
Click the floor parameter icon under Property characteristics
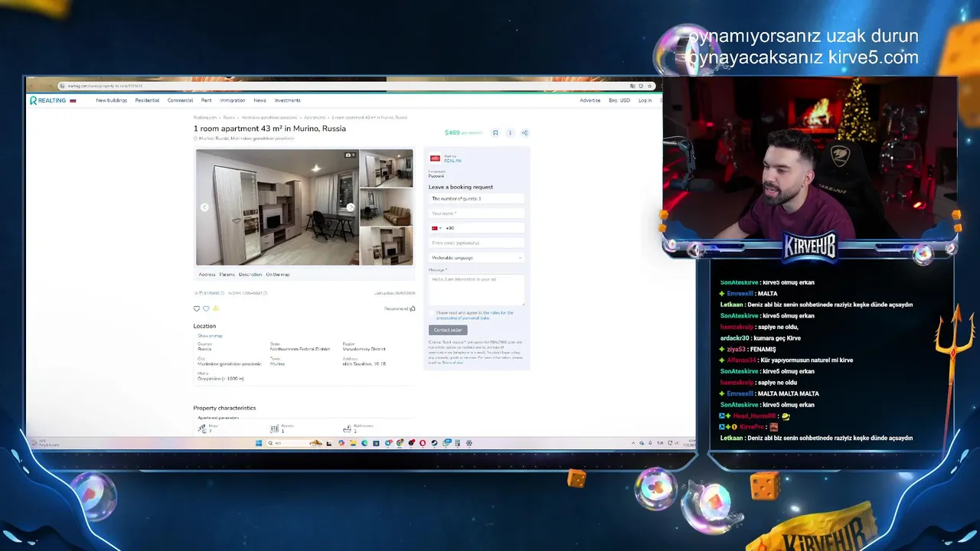[202, 429]
